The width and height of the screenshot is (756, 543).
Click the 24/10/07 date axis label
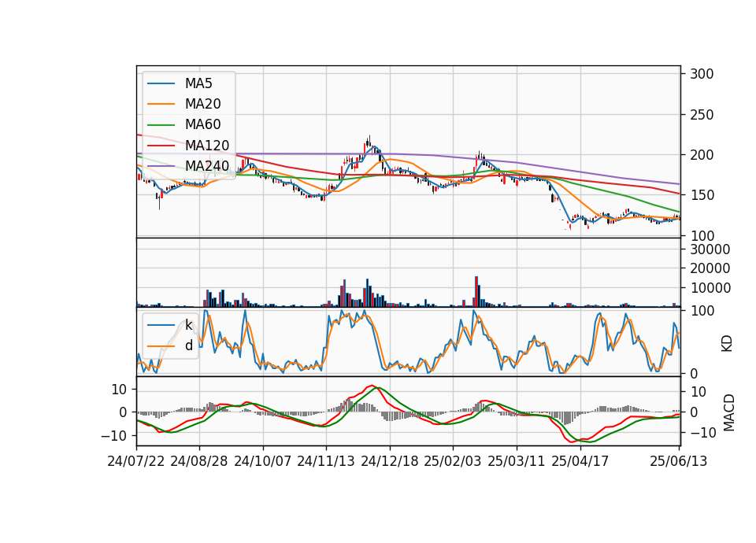click(x=263, y=461)
